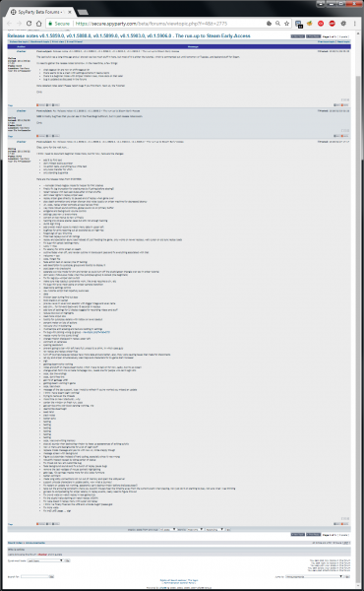Reload the page with refresh icon
The height and width of the screenshot is (591, 364).
click(29, 24)
